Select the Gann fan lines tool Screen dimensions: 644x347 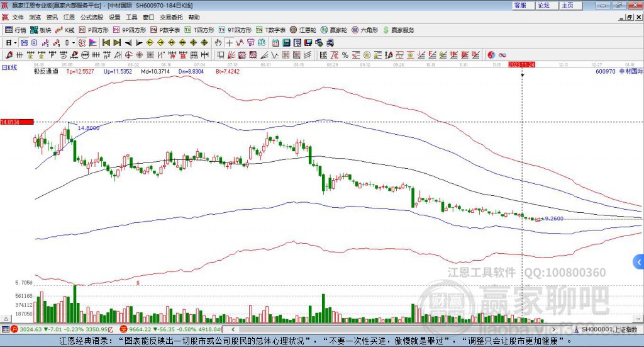click(x=231, y=55)
